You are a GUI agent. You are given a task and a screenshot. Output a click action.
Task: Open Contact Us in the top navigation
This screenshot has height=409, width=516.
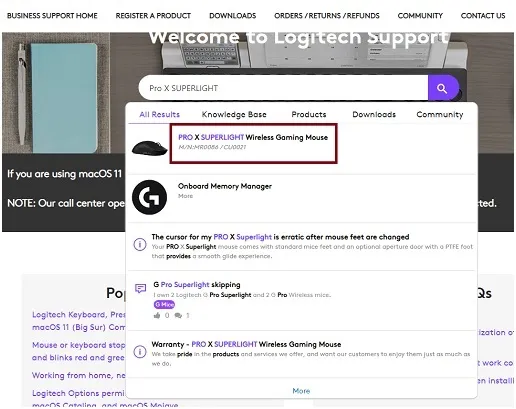pos(483,16)
